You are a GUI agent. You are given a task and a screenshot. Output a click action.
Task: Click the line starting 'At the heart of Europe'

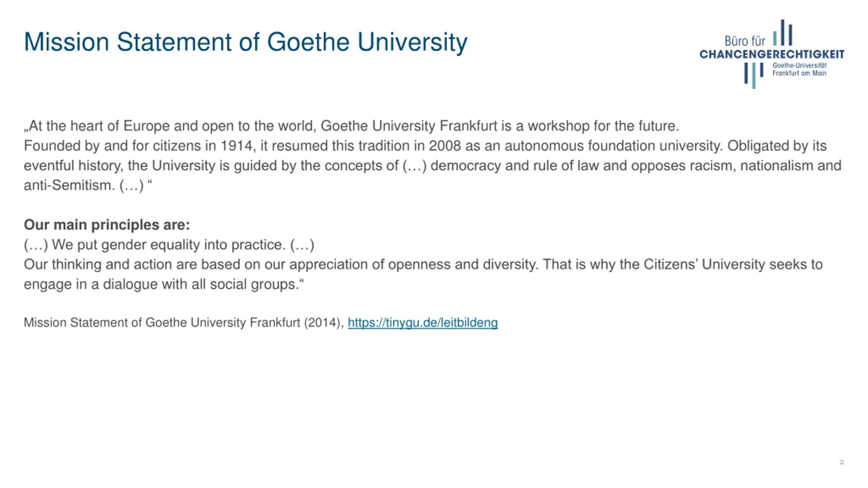coord(351,126)
